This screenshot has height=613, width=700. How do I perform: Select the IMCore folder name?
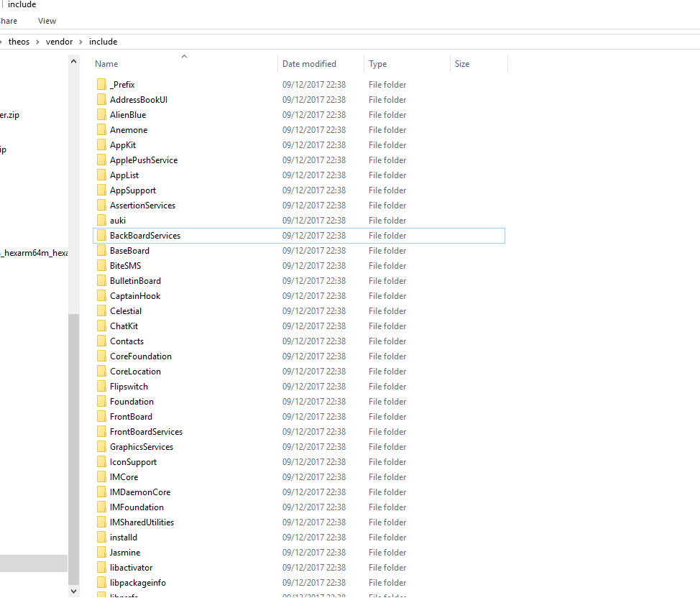click(124, 477)
